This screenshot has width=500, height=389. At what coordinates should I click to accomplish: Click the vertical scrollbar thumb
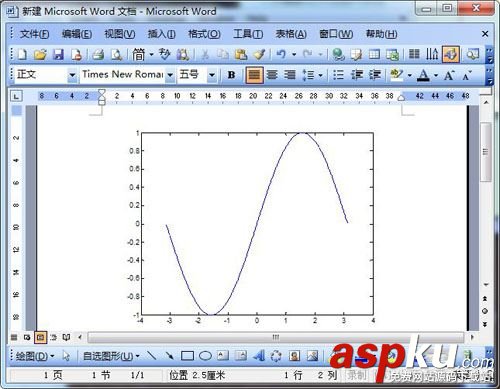coord(485,152)
